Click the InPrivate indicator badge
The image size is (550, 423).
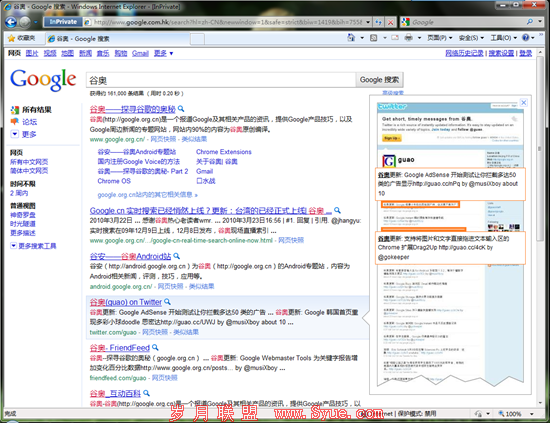click(x=63, y=22)
